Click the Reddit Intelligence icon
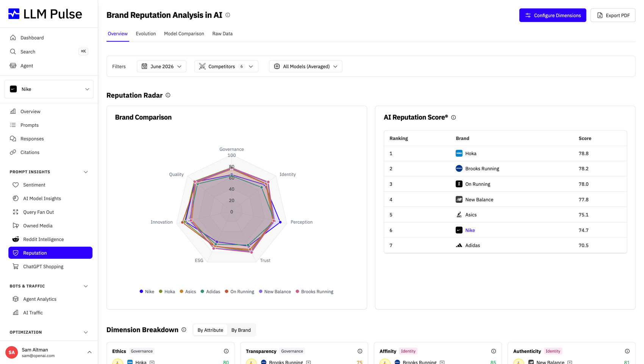Screen dimensions: 644x364 (16, 239)
